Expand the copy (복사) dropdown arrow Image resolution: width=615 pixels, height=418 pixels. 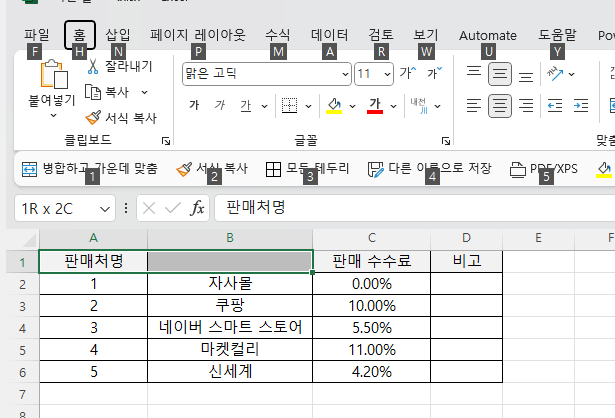pyautogui.click(x=144, y=93)
